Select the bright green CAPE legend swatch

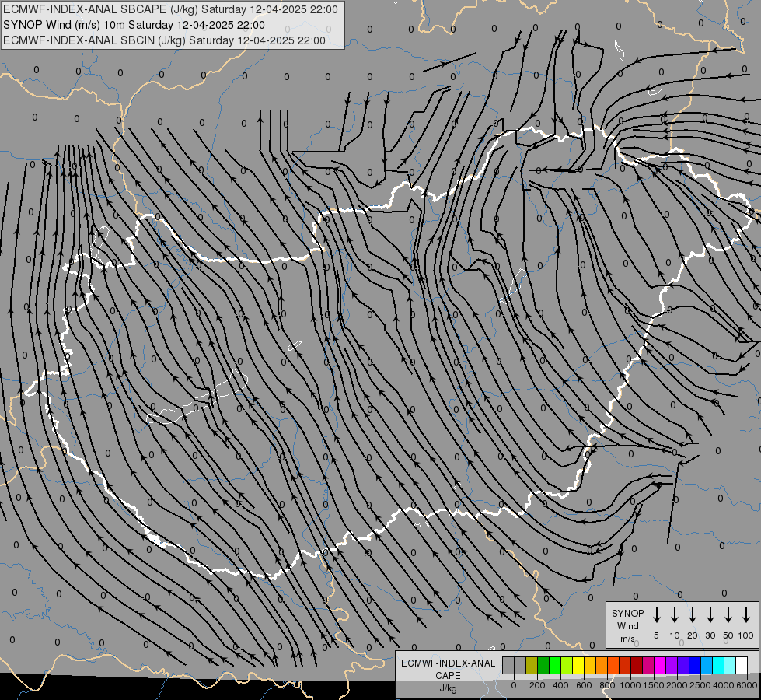pyautogui.click(x=555, y=665)
